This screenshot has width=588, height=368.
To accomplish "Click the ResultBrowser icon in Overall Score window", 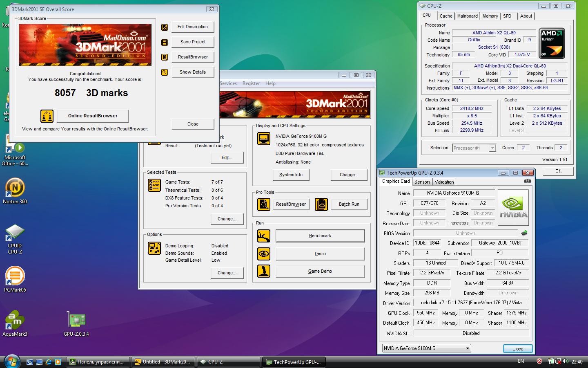I will [x=165, y=57].
